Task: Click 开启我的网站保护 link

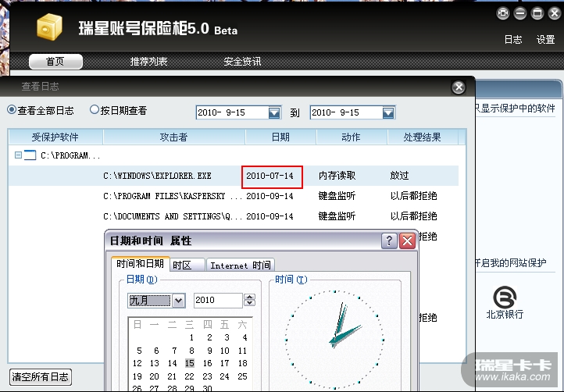Action: point(510,263)
